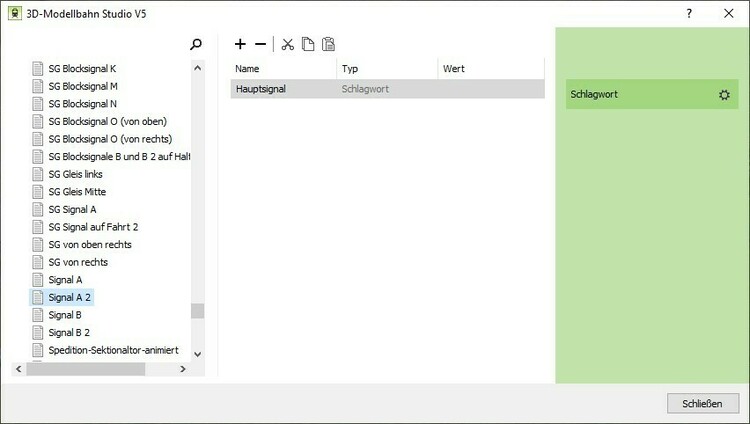Select Spedition-Sektionaltor-animiert entry
750x424 pixels.
tap(113, 350)
